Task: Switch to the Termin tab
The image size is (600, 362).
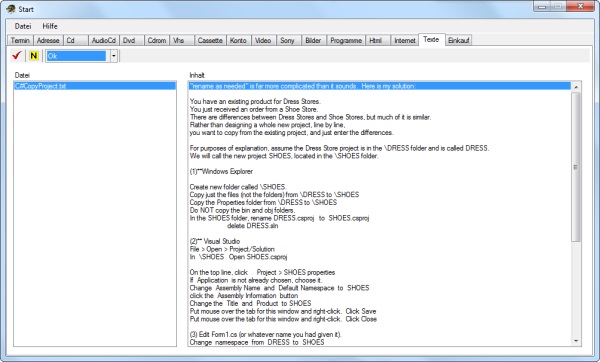Action: point(20,40)
